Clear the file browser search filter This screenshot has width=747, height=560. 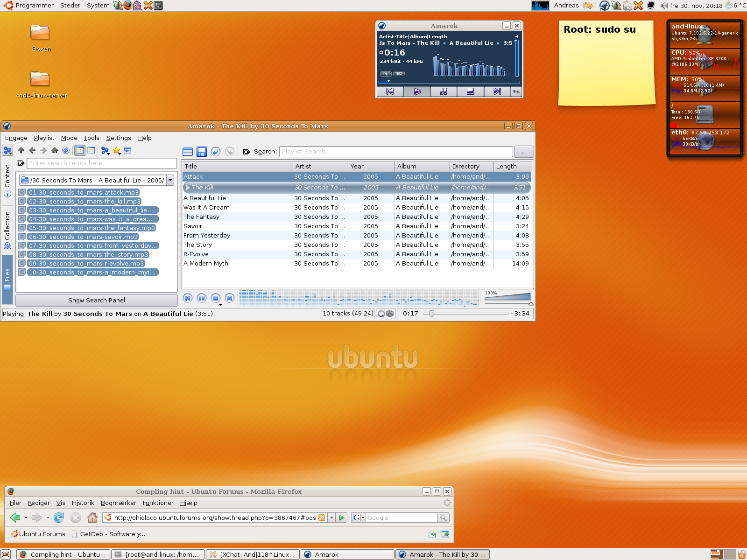pyautogui.click(x=21, y=163)
